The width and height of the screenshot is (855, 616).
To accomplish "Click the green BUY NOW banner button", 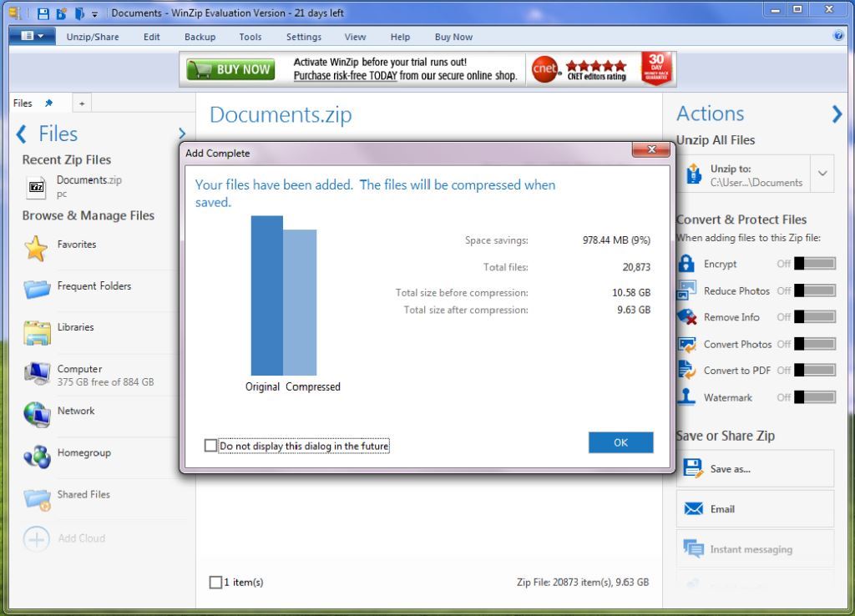I will click(230, 69).
